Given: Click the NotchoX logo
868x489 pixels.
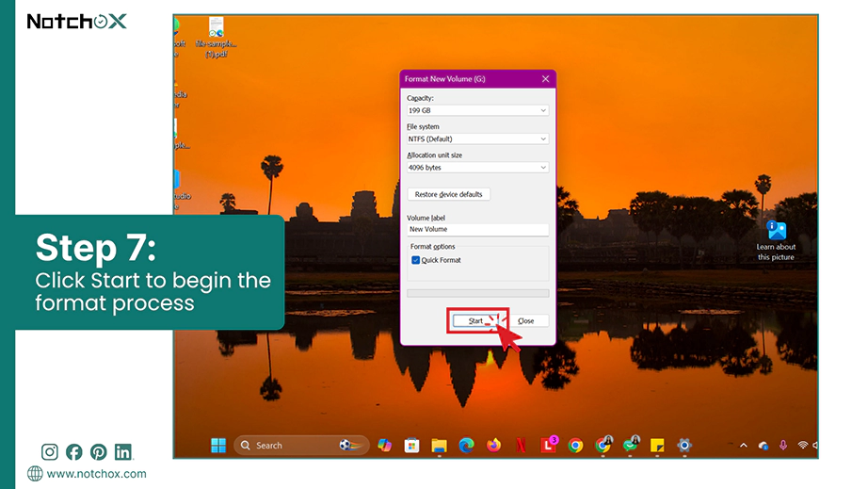Looking at the screenshot, I should click(77, 22).
